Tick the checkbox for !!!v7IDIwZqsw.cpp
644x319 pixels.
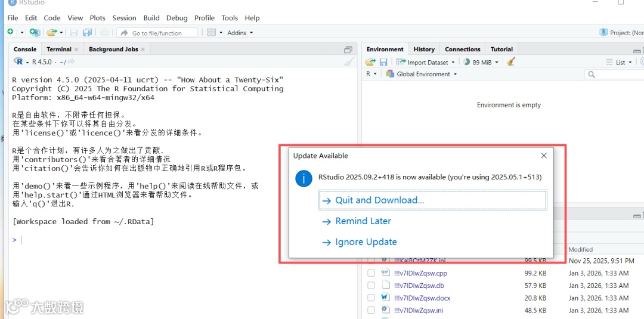click(x=371, y=273)
